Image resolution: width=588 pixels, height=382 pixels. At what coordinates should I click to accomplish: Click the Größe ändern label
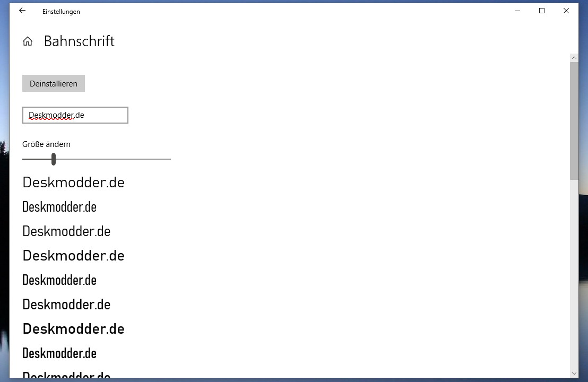pyautogui.click(x=47, y=144)
